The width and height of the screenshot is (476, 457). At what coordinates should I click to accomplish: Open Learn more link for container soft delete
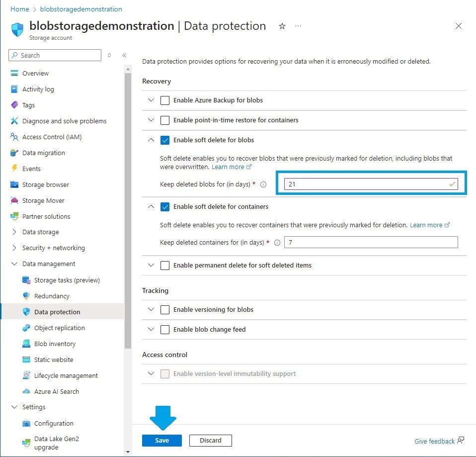tap(430, 225)
